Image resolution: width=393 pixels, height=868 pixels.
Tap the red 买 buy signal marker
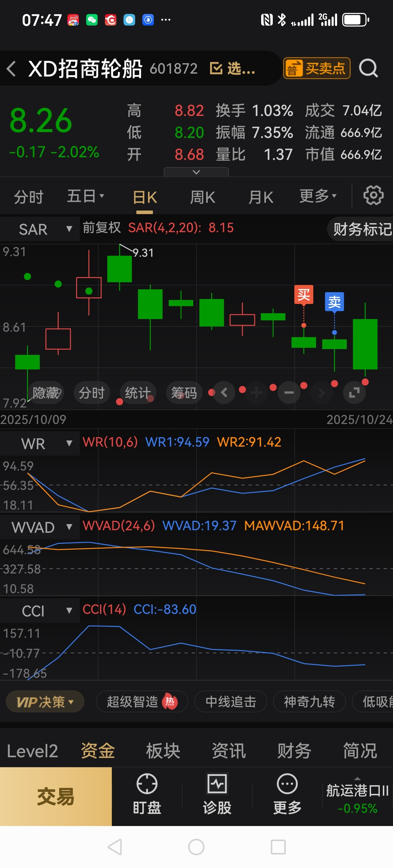(303, 295)
